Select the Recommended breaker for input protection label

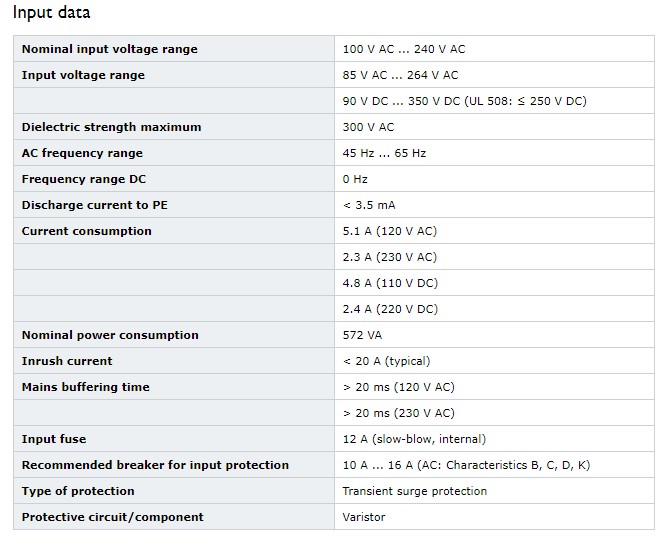(x=155, y=465)
